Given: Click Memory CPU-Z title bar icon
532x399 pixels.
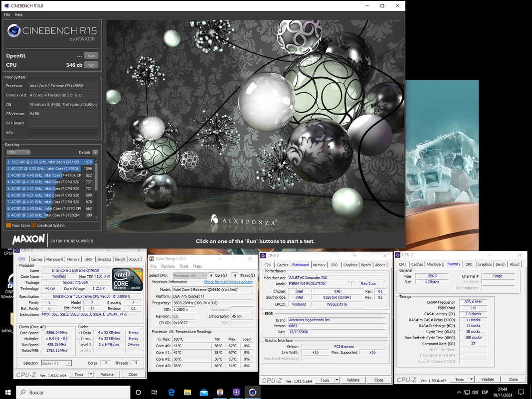Looking at the screenshot, I should [398, 255].
